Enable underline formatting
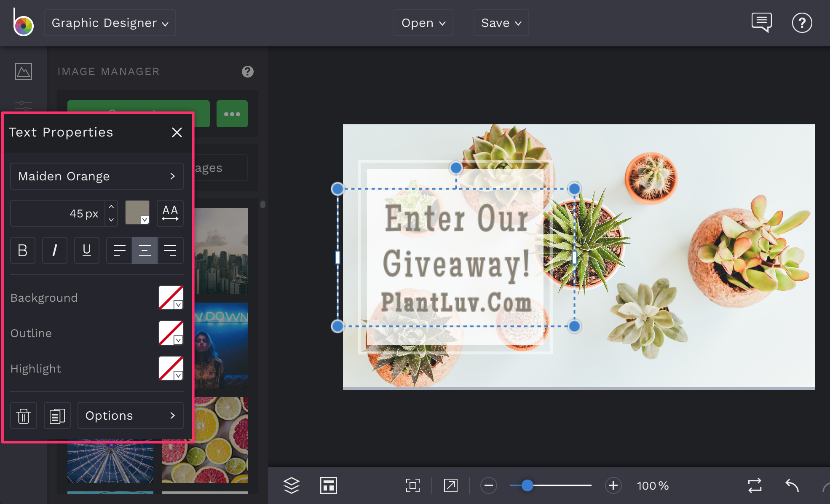The width and height of the screenshot is (830, 504). 87,250
